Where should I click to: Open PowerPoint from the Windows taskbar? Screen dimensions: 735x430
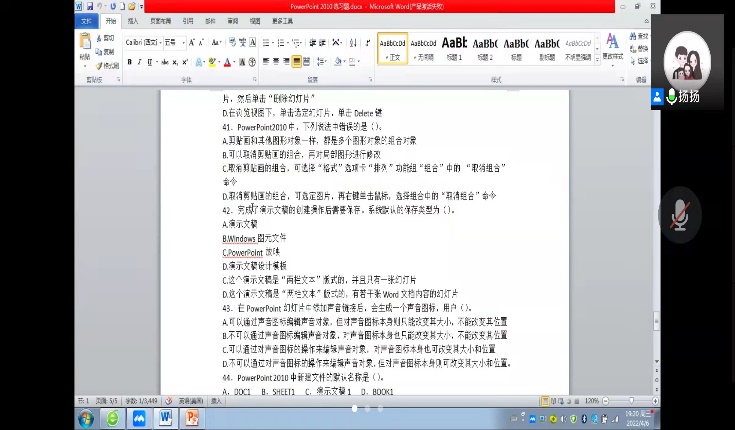click(x=192, y=418)
